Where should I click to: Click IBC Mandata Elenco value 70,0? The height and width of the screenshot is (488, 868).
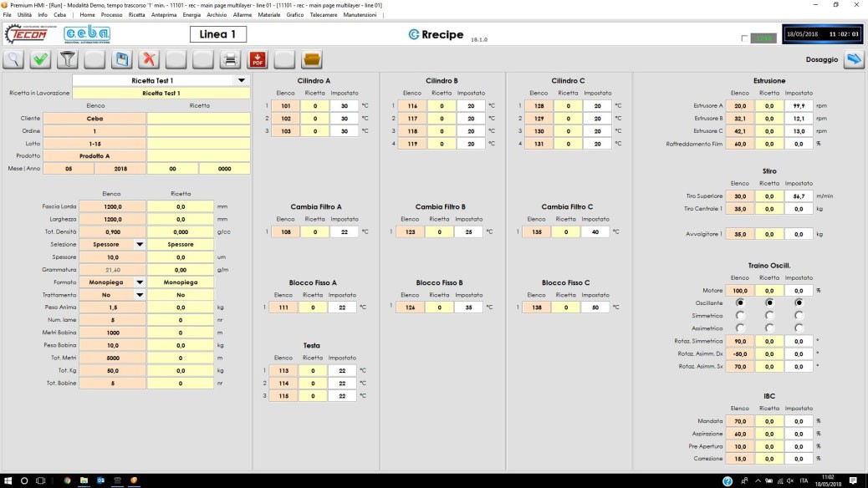pos(740,421)
